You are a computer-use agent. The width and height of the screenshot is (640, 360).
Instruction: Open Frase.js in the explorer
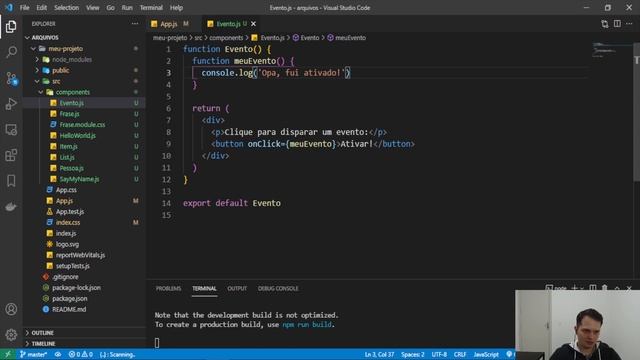click(69, 114)
